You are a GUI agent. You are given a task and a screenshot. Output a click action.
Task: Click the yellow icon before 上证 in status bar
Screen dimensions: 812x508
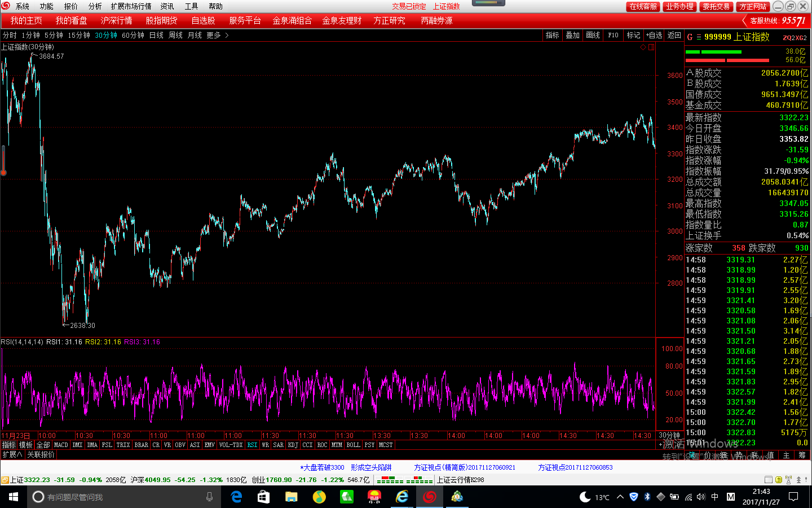tap(5, 480)
